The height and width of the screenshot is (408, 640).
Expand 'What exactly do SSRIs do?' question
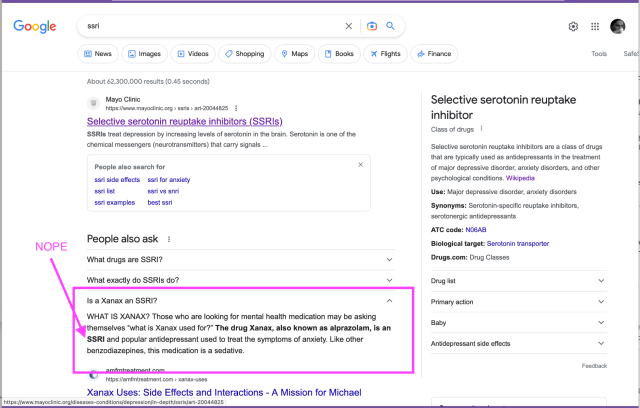[x=389, y=279]
